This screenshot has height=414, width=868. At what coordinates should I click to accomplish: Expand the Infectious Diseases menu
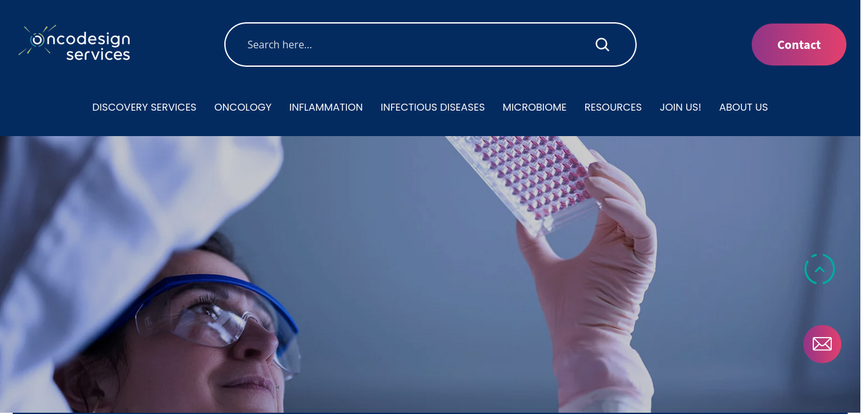[433, 107]
